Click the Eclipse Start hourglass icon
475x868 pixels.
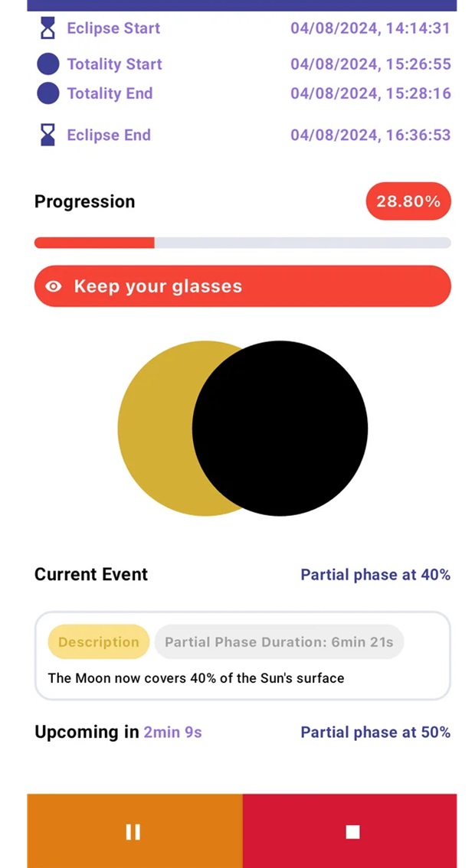click(47, 28)
